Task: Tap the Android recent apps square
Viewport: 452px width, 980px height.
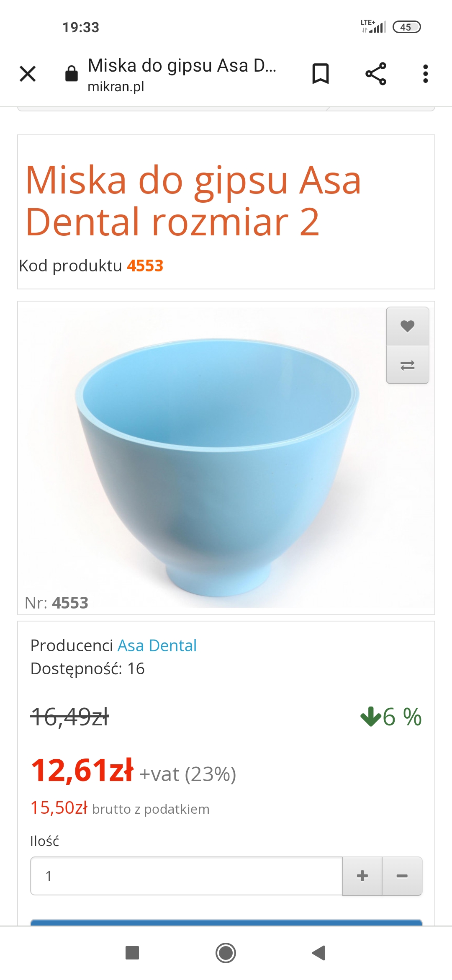Action: 132,953
